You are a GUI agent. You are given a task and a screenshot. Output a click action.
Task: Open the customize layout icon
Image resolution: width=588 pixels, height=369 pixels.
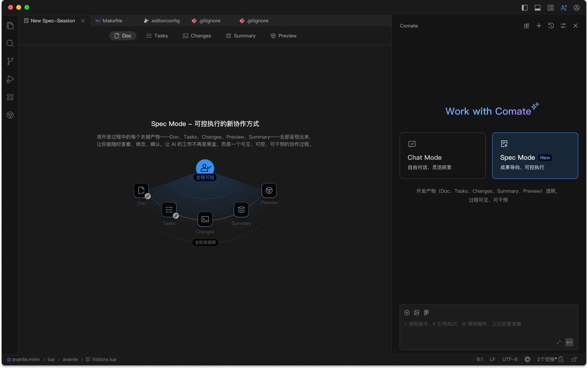coord(551,8)
